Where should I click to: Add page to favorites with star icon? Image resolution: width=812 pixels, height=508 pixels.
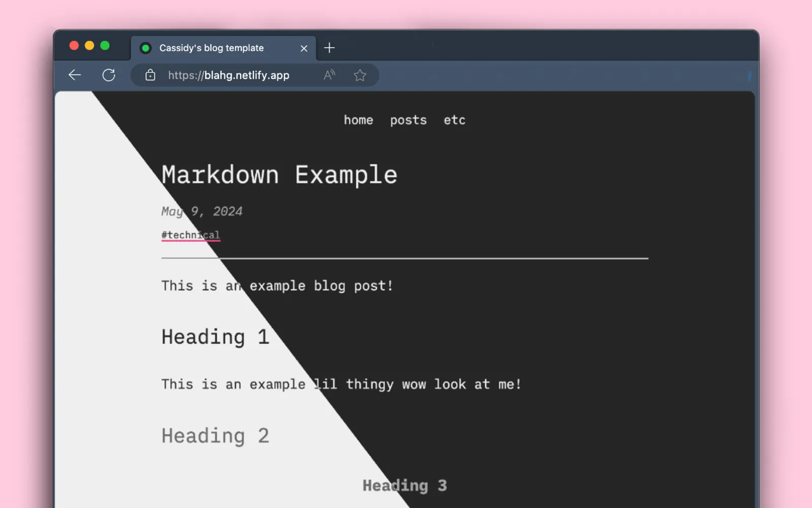tap(360, 75)
